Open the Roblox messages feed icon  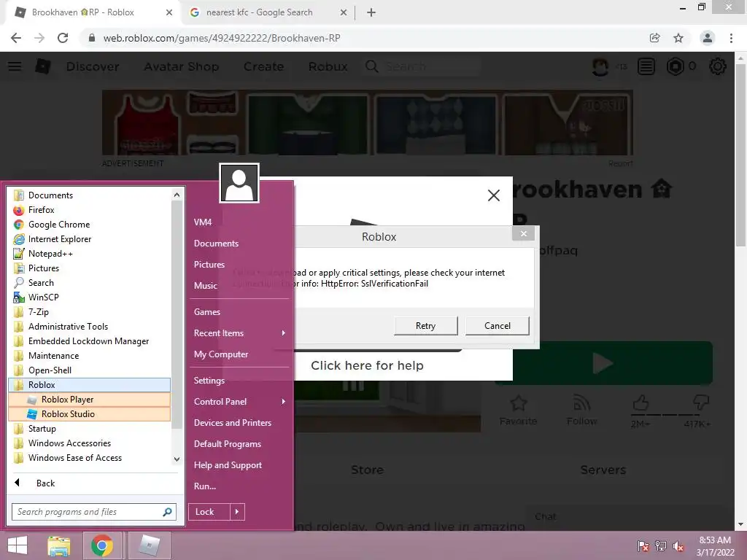[x=646, y=66]
